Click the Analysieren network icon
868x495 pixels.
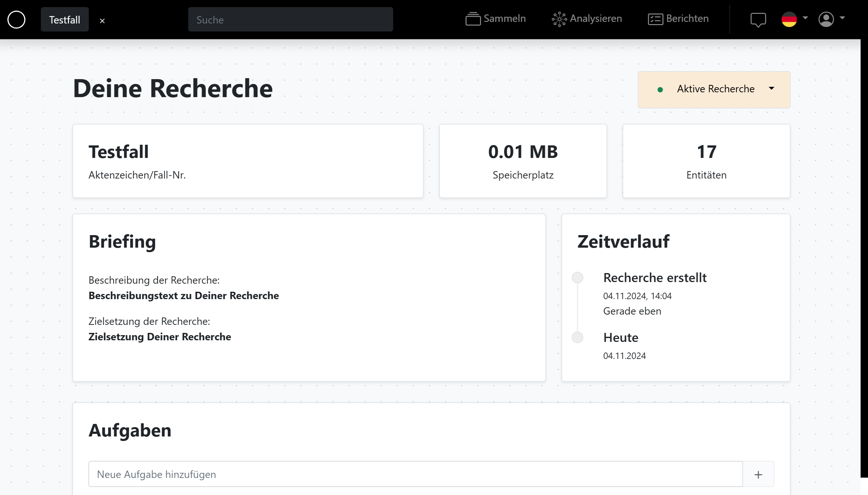(x=559, y=19)
